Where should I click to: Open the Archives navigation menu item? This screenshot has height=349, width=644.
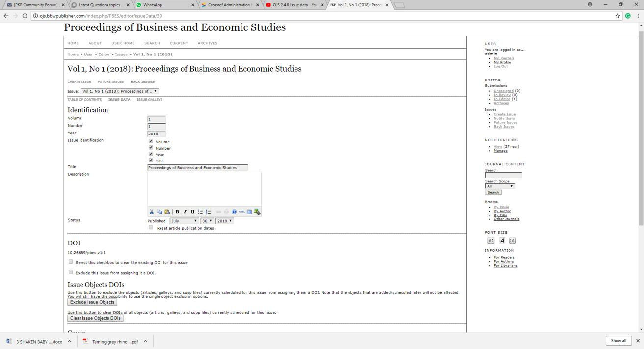tap(207, 43)
